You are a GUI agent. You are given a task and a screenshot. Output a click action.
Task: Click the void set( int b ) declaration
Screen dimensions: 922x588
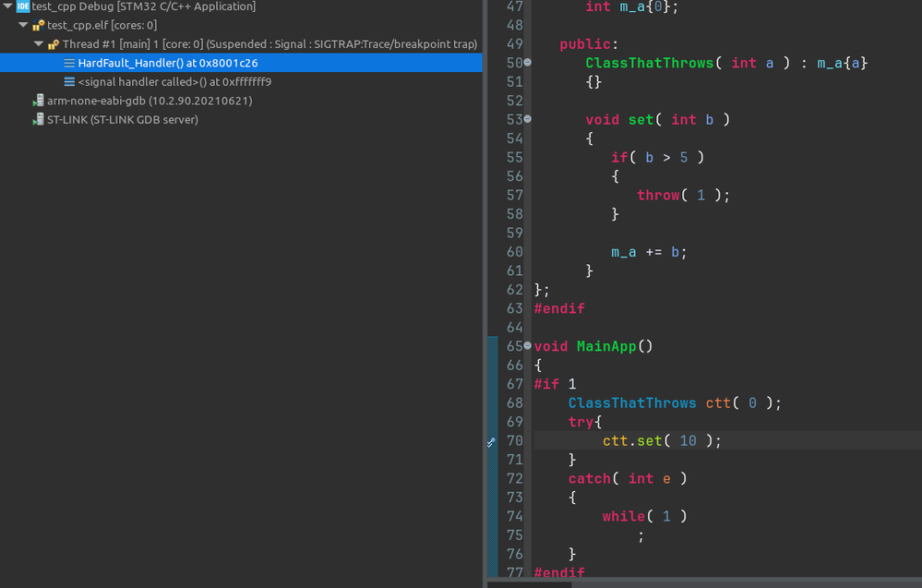coord(657,120)
